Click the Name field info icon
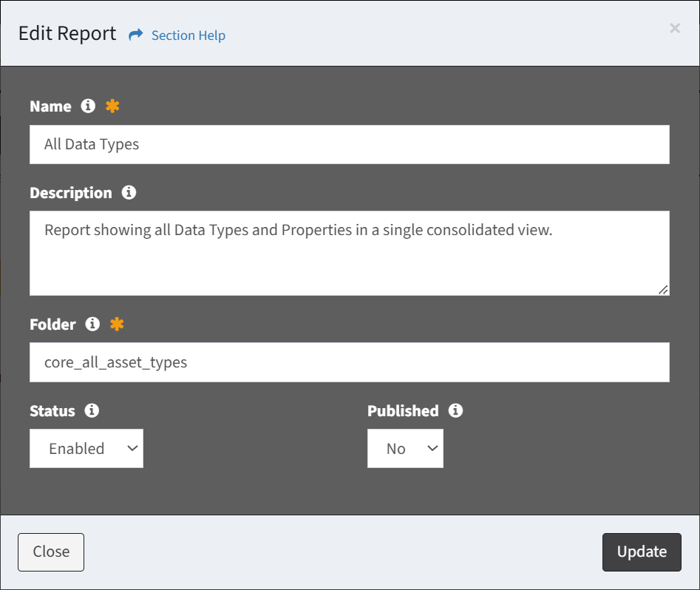Image resolution: width=700 pixels, height=590 pixels. 88,106
